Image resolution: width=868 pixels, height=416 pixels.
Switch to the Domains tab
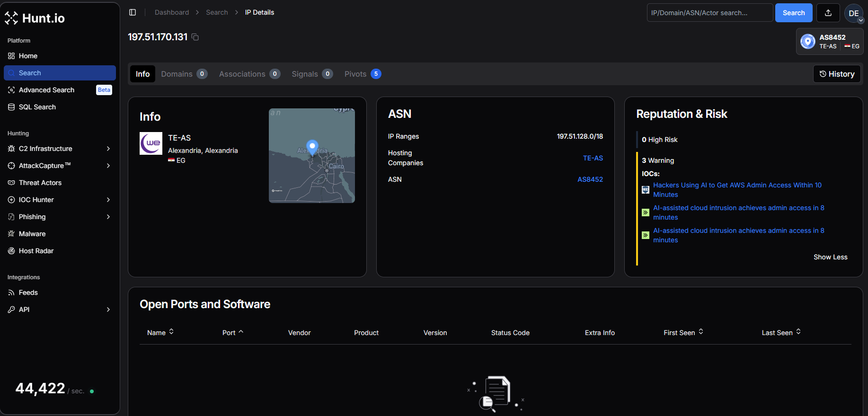coord(184,74)
